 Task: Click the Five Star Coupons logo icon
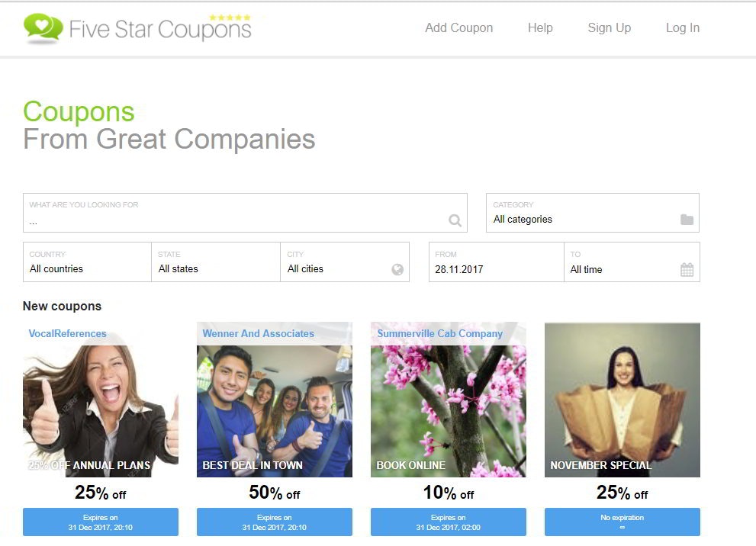click(43, 28)
